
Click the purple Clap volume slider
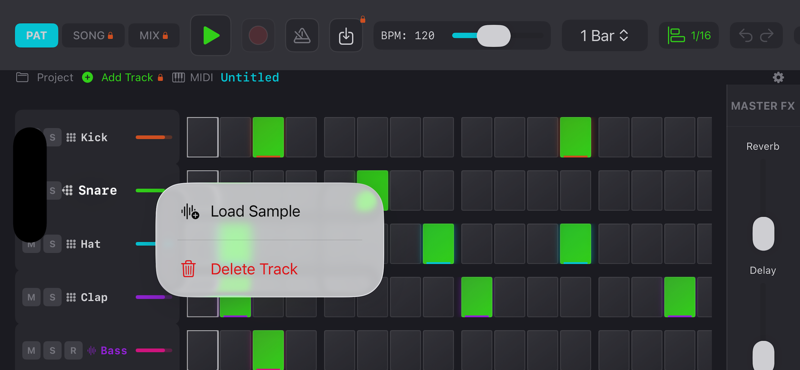[154, 297]
